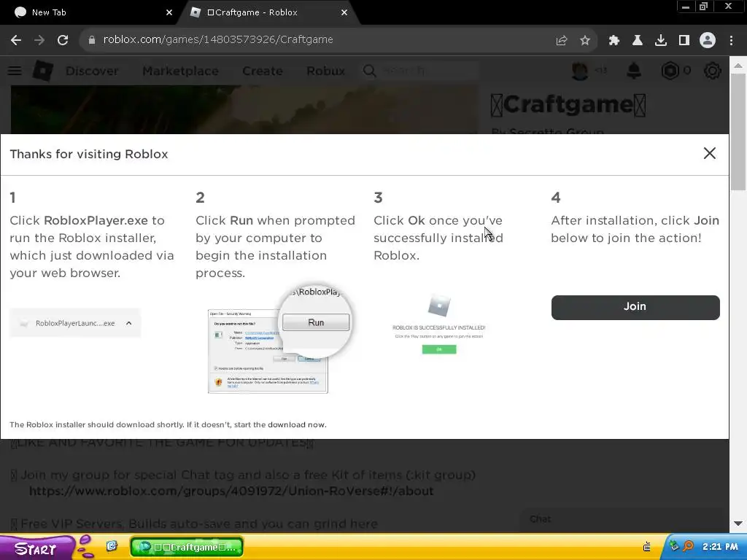Click the address bar URL
747x560 pixels.
pos(217,40)
